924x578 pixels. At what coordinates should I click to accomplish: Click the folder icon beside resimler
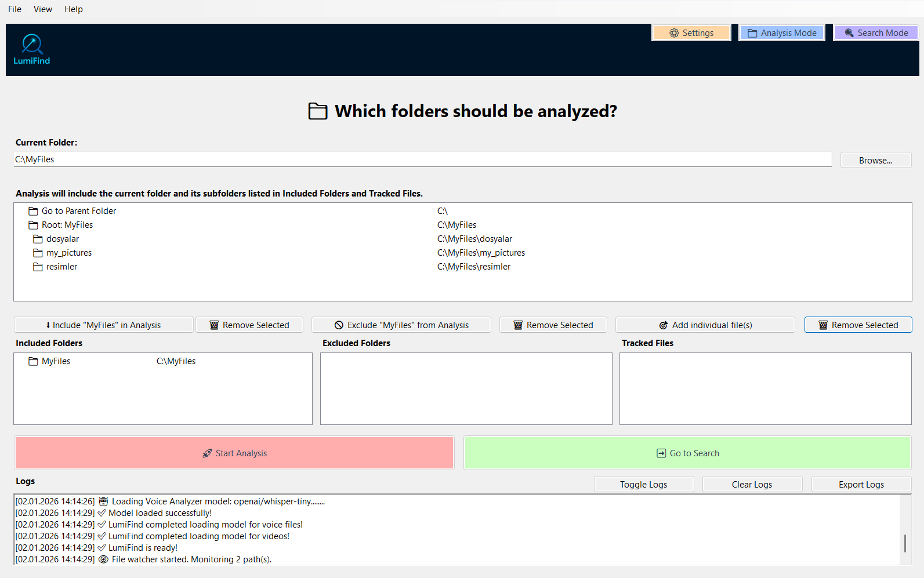pos(38,267)
